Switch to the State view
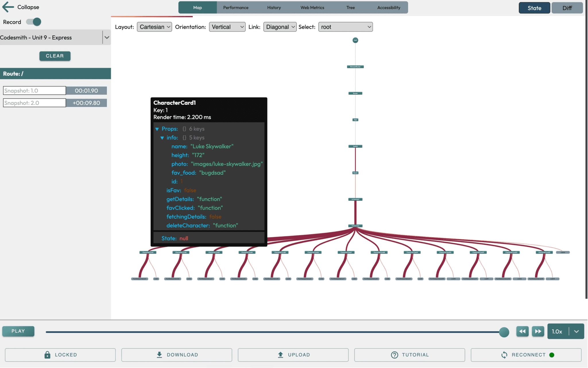588x368 pixels. click(534, 8)
